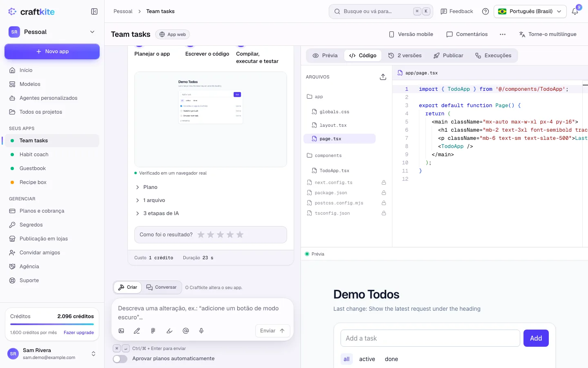Click the help question mark icon

coord(486,11)
